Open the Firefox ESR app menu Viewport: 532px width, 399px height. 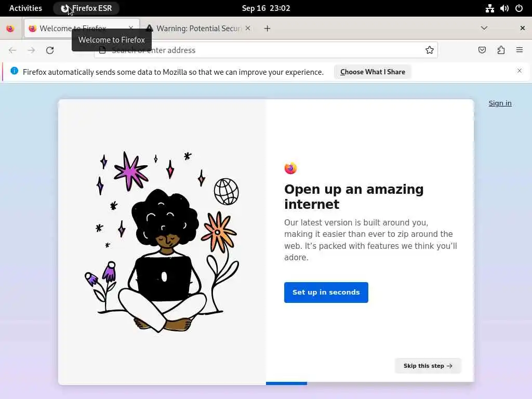[86, 8]
